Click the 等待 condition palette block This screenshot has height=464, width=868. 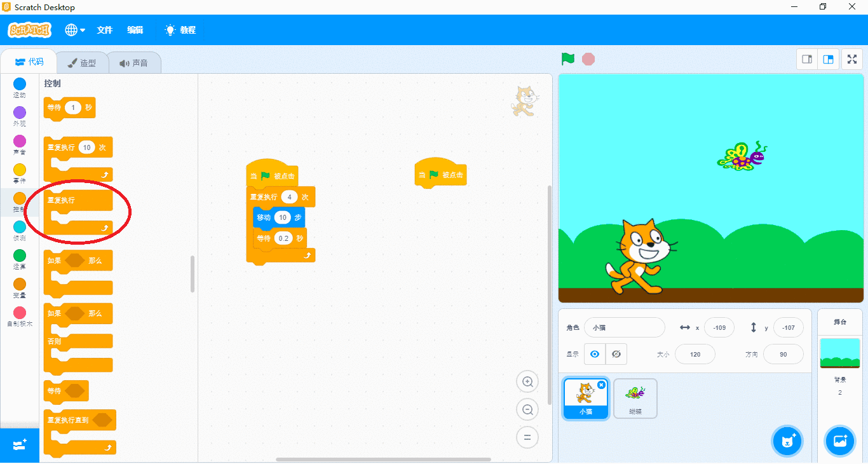pos(66,391)
